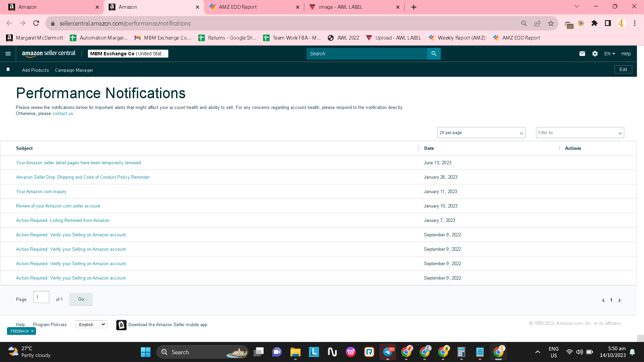Click the search magnifier button in Seller Central
The width and height of the screenshot is (644, 362).
pos(434,54)
